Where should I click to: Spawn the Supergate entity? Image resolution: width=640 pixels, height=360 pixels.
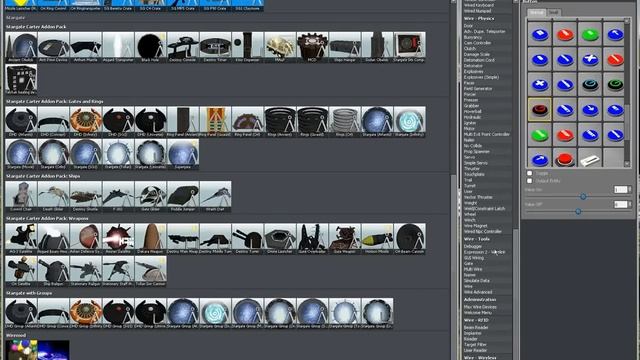[x=183, y=154]
